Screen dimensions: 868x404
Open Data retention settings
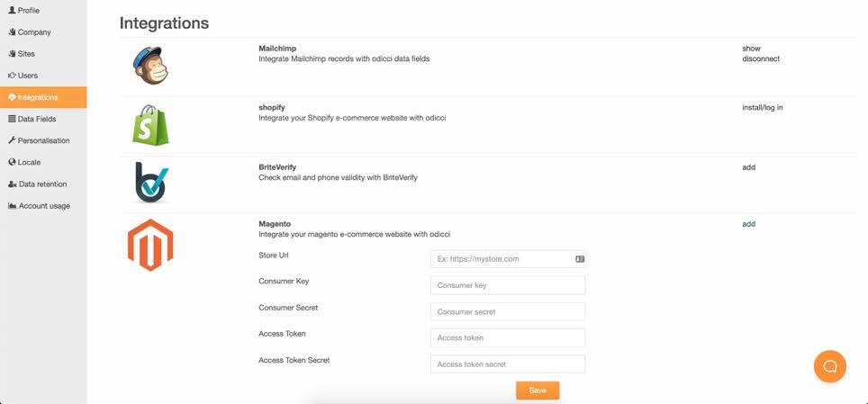pos(41,184)
